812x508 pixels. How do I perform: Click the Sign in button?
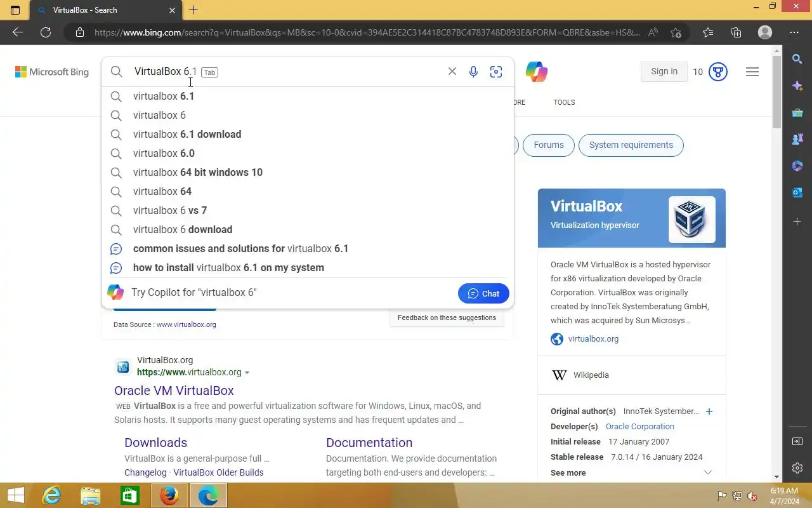(x=664, y=72)
